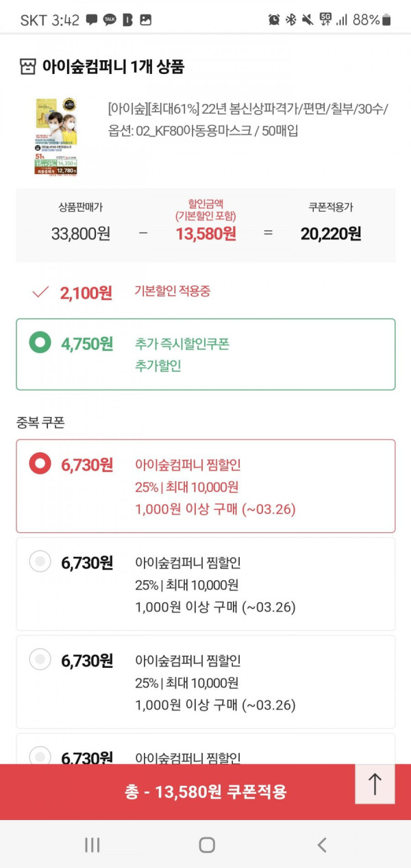
Task: Select the red-highlighted 6,730원 찜할인 coupon radio
Action: [40, 464]
